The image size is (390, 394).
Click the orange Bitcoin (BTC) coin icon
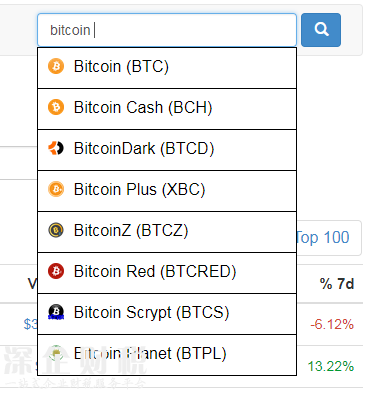point(56,66)
